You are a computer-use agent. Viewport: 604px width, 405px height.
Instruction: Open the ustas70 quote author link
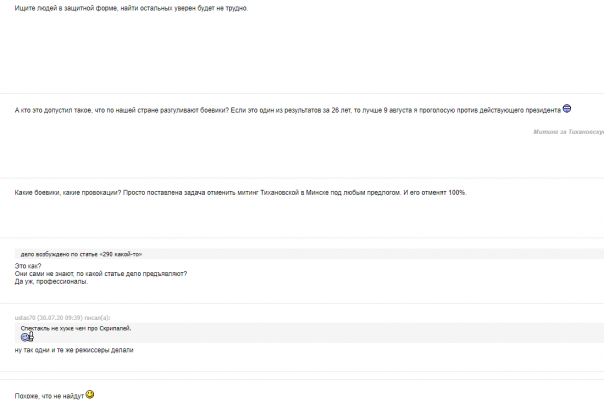pyautogui.click(x=24, y=317)
